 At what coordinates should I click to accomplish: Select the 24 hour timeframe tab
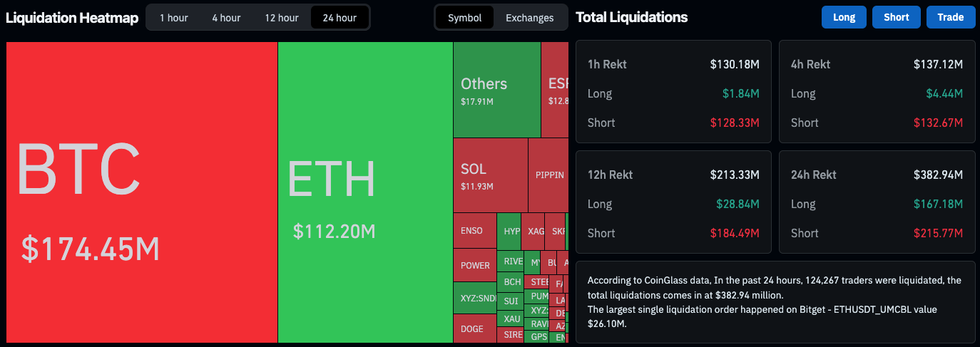pyautogui.click(x=340, y=18)
